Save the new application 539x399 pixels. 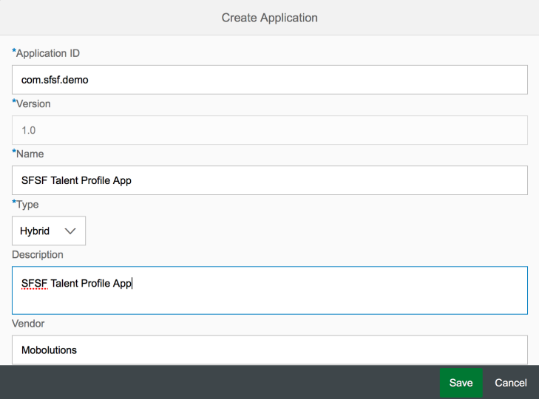coord(461,383)
